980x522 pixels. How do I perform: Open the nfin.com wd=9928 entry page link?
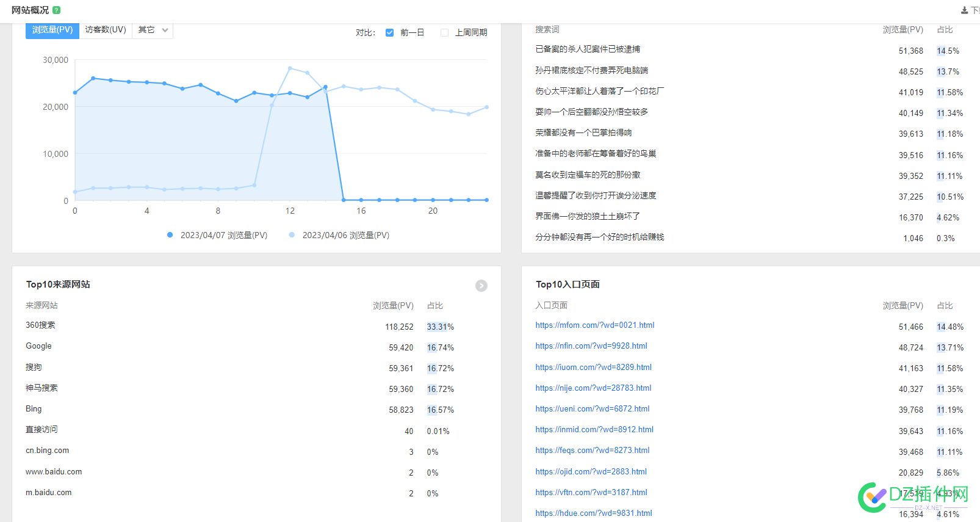pos(591,346)
